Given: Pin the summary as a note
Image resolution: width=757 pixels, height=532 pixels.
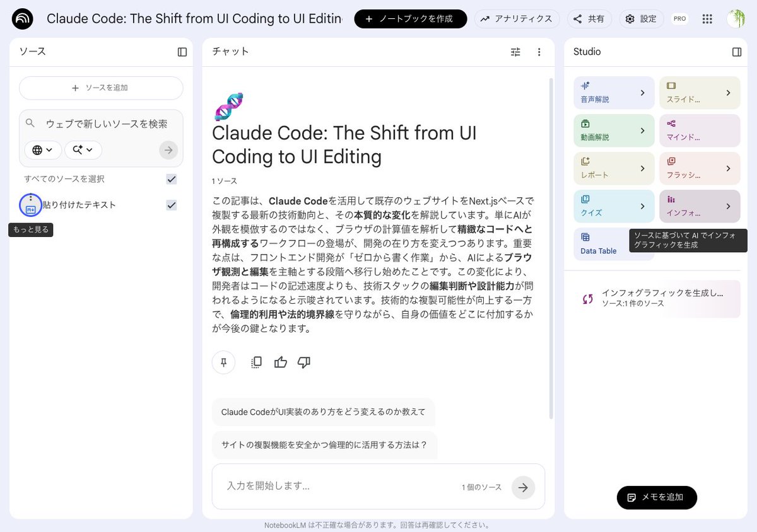Looking at the screenshot, I should coord(223,362).
